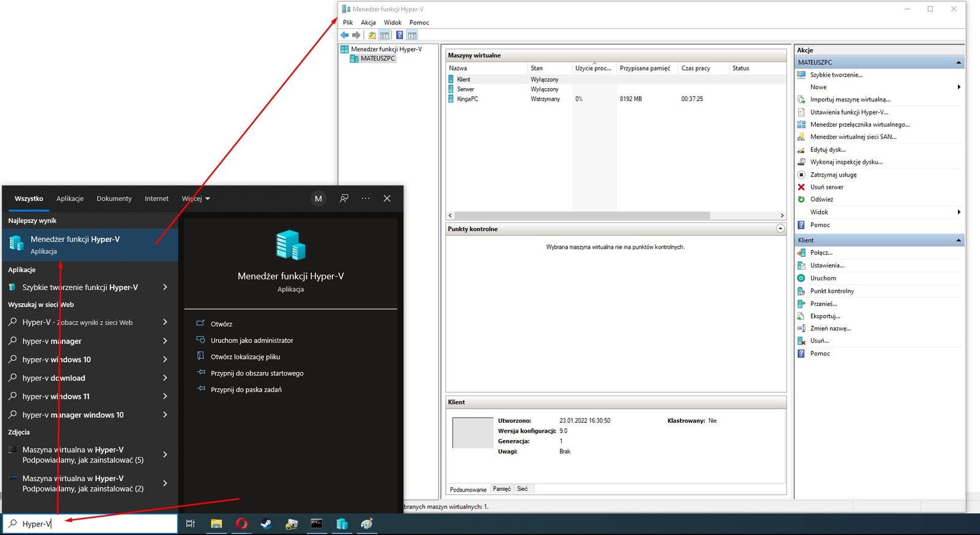Click Przypnij do obszaru startowego
The height and width of the screenshot is (535, 980).
coord(257,373)
